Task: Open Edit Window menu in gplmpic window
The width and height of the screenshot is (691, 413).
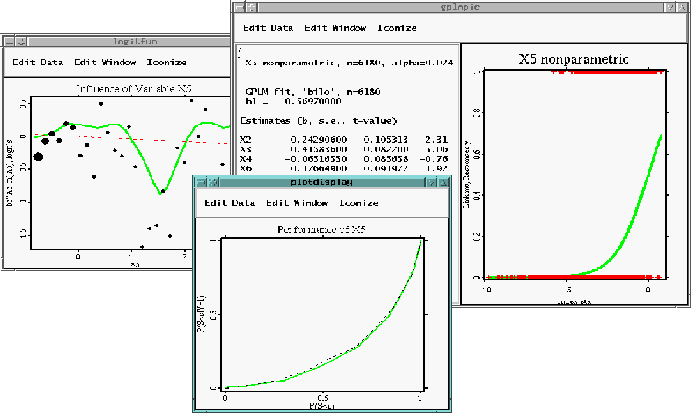Action: coord(335,28)
